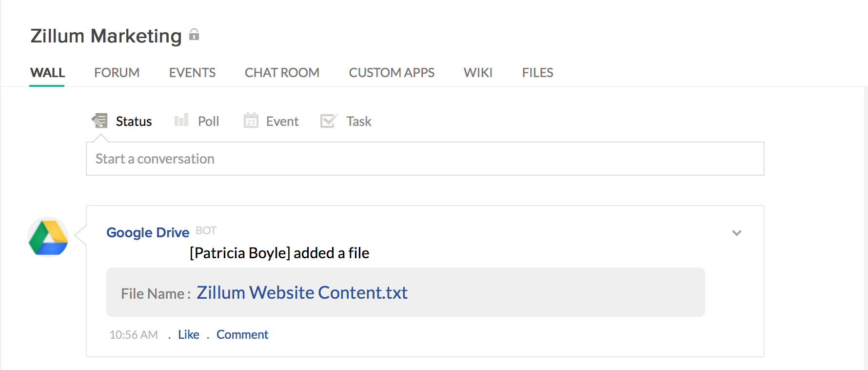Click the BOT label next to Google Drive
868x370 pixels.
(x=206, y=230)
